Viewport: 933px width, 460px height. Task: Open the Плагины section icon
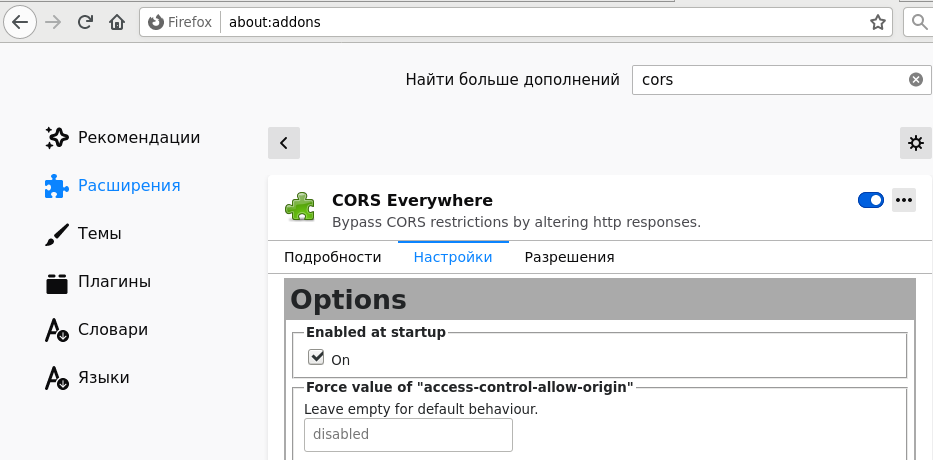point(57,282)
